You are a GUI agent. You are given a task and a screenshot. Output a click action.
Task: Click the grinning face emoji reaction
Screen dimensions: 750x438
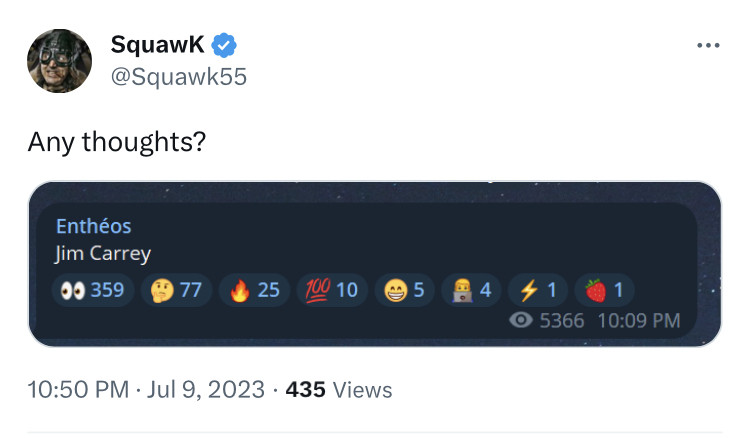(406, 290)
